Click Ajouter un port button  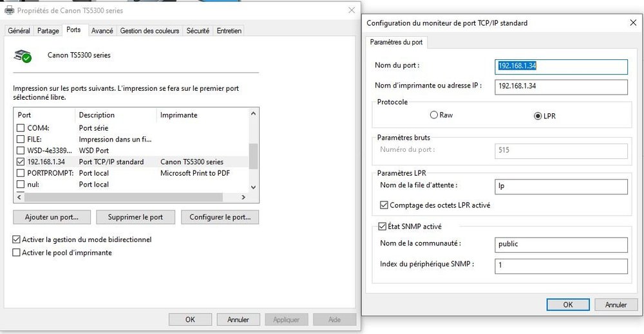click(52, 218)
